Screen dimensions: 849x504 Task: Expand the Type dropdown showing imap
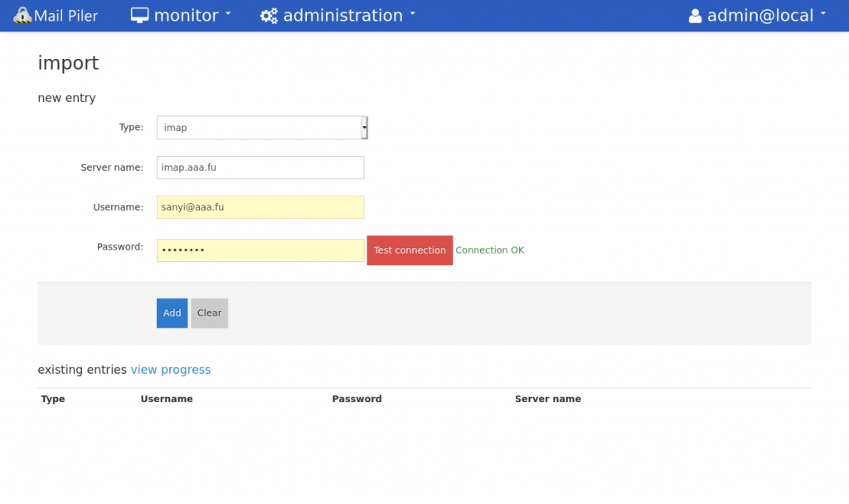(x=262, y=128)
